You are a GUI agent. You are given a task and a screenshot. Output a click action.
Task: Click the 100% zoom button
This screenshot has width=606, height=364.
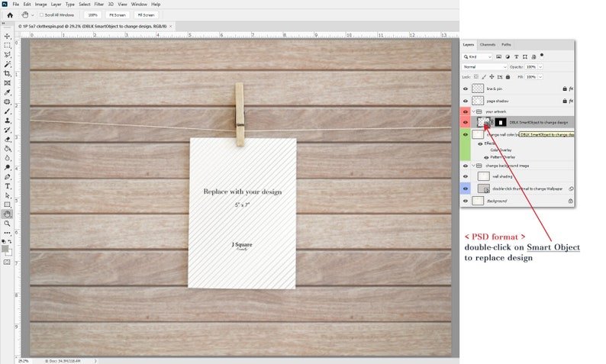pyautogui.click(x=93, y=15)
